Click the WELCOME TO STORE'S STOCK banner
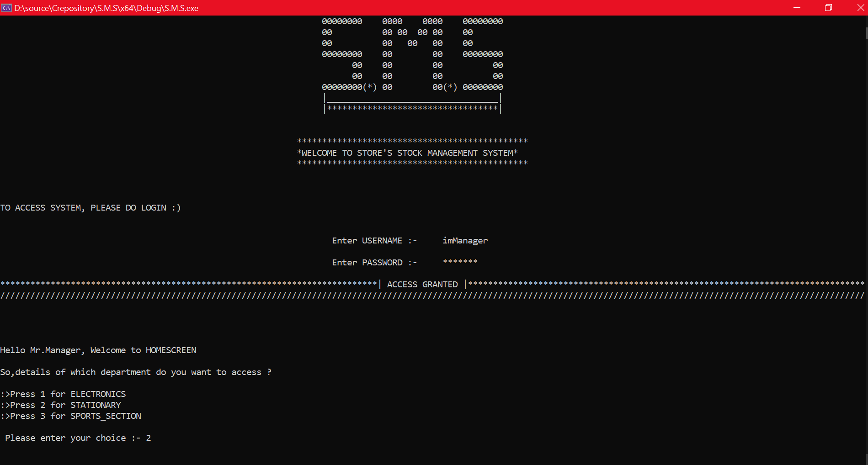Screen dimensions: 868x465 tap(406, 153)
